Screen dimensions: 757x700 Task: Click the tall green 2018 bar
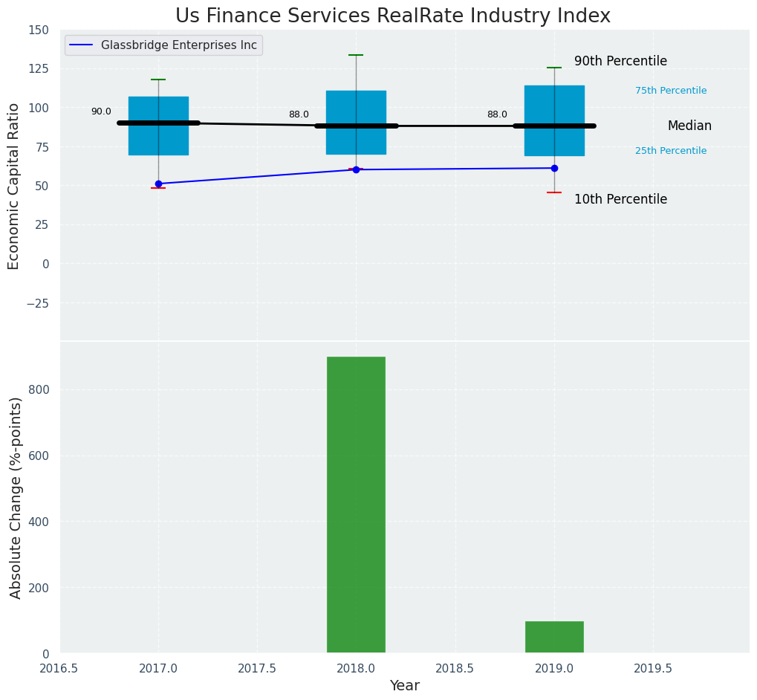(356, 505)
